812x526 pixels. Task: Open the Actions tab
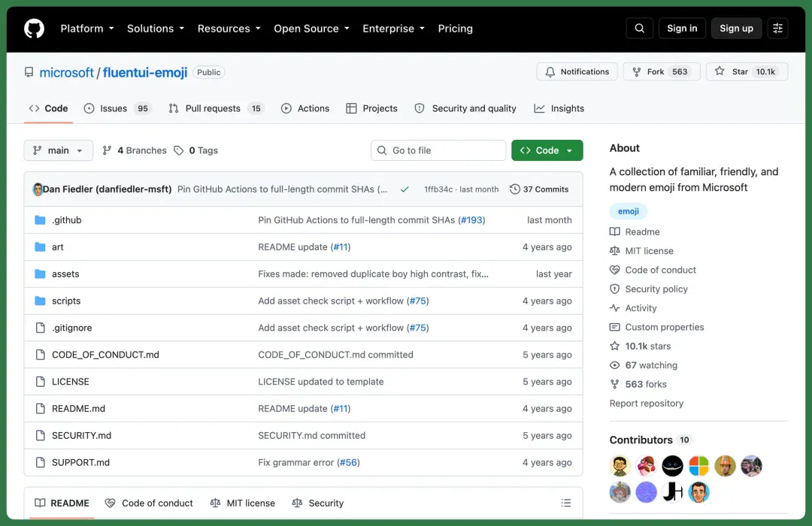point(305,108)
